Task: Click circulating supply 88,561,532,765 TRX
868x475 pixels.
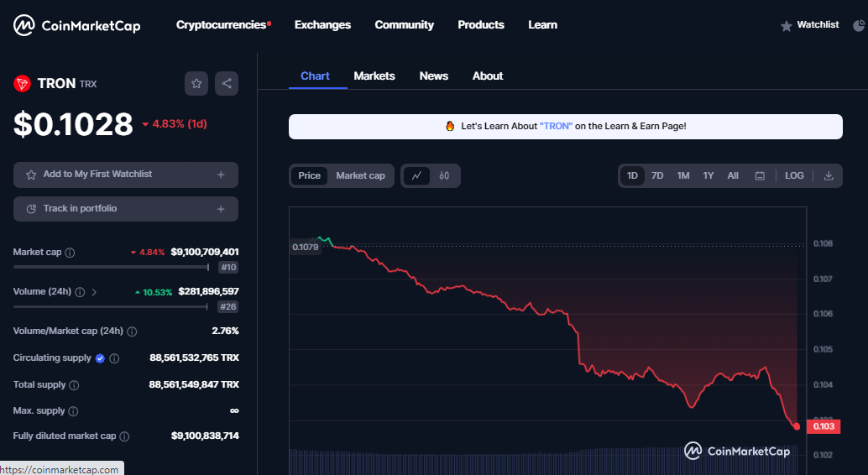Action: [194, 358]
